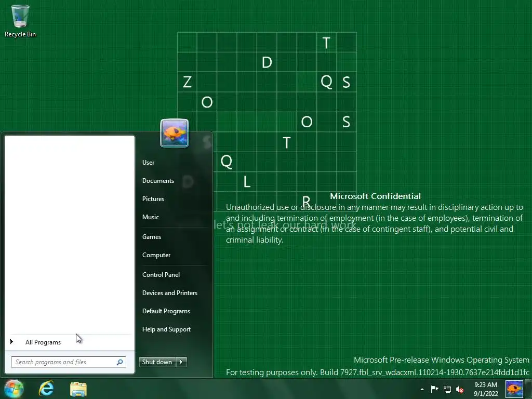Screen dimensions: 532x399
Task: Open Action Center flag icon
Action: click(435, 389)
